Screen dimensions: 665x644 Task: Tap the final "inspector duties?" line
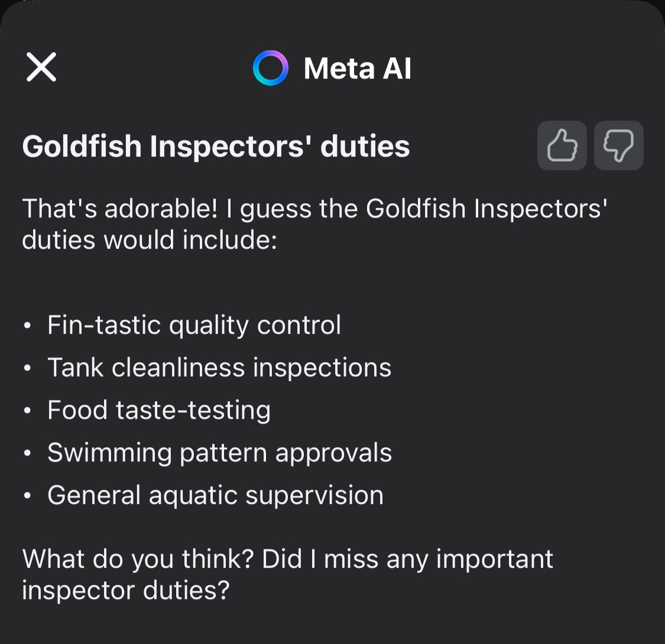click(x=125, y=590)
